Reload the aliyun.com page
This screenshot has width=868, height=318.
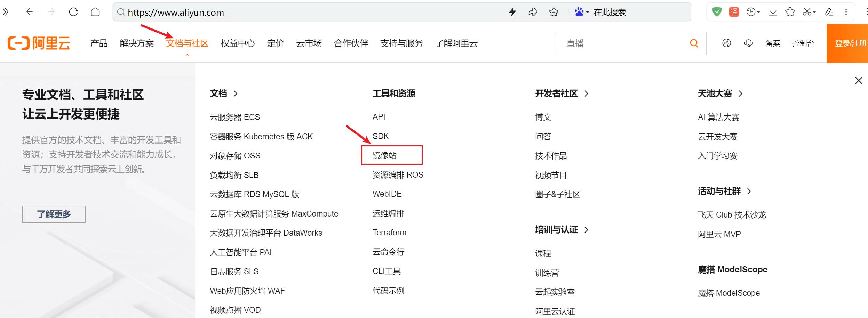[x=73, y=12]
